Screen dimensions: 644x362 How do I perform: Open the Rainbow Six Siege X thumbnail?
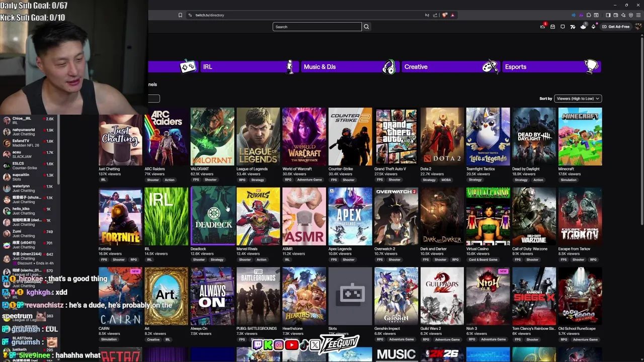pos(534,297)
